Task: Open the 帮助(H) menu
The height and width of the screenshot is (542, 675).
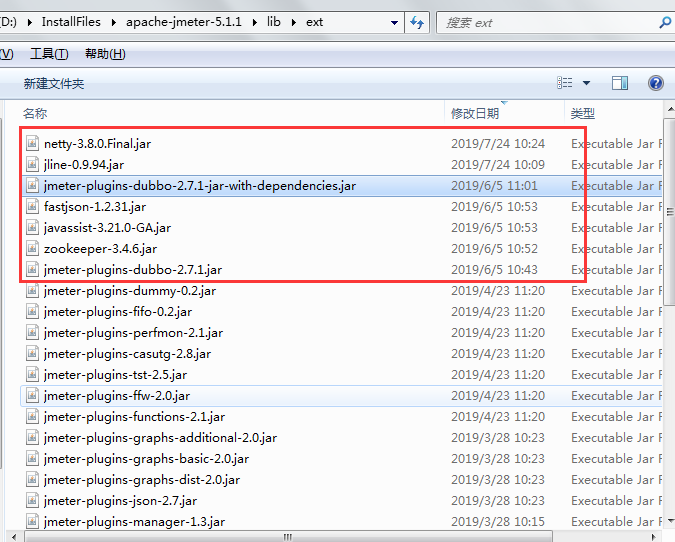Action: 105,54
